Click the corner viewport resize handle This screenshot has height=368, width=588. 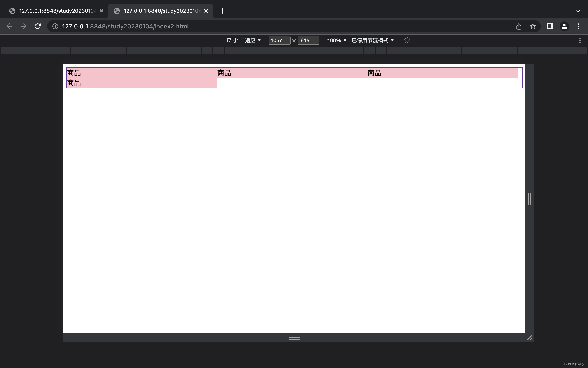tap(530, 338)
